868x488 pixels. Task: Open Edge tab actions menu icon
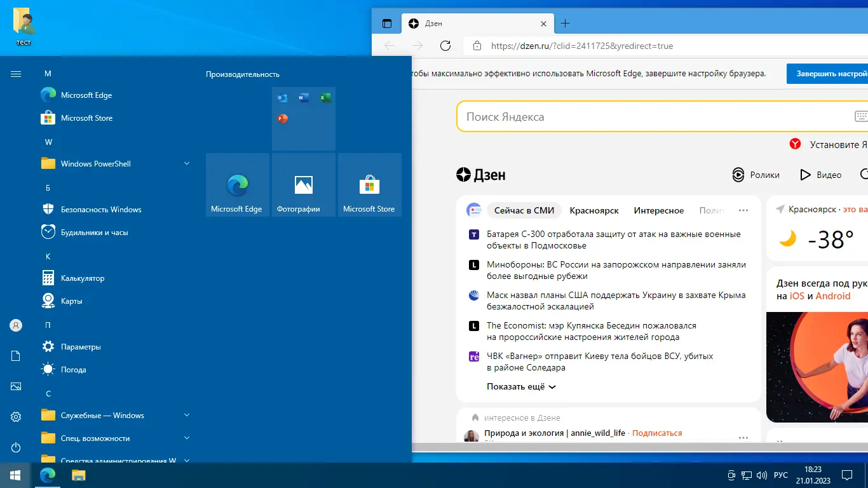click(x=387, y=24)
